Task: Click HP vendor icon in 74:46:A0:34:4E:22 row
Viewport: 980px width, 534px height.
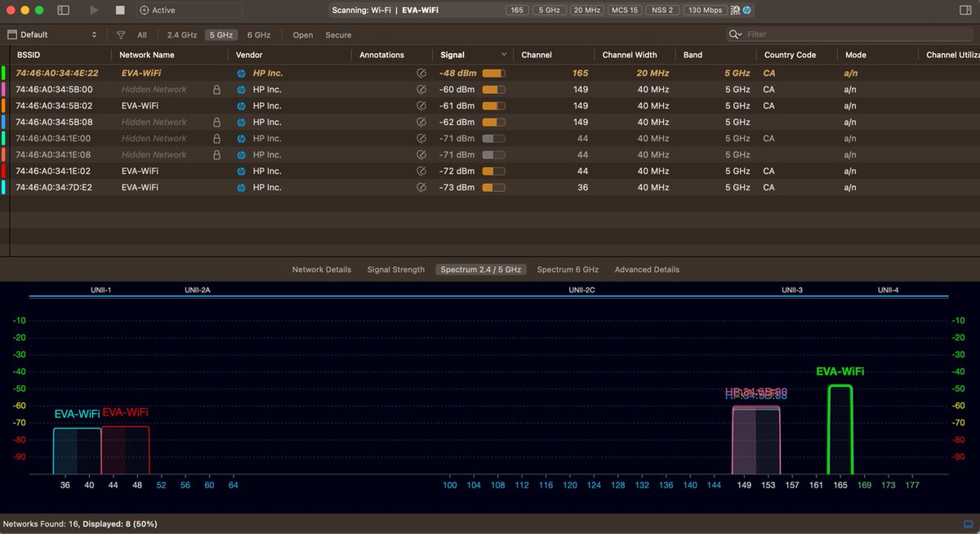Action: [241, 73]
